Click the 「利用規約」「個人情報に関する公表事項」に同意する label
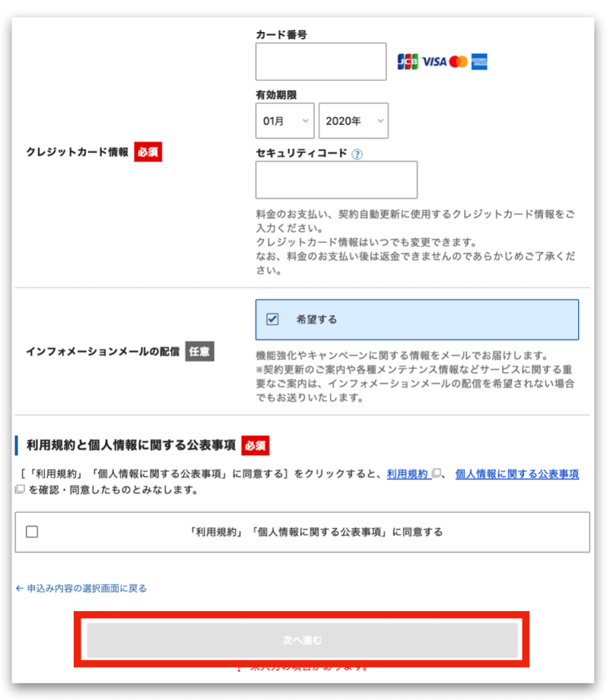 (x=315, y=532)
